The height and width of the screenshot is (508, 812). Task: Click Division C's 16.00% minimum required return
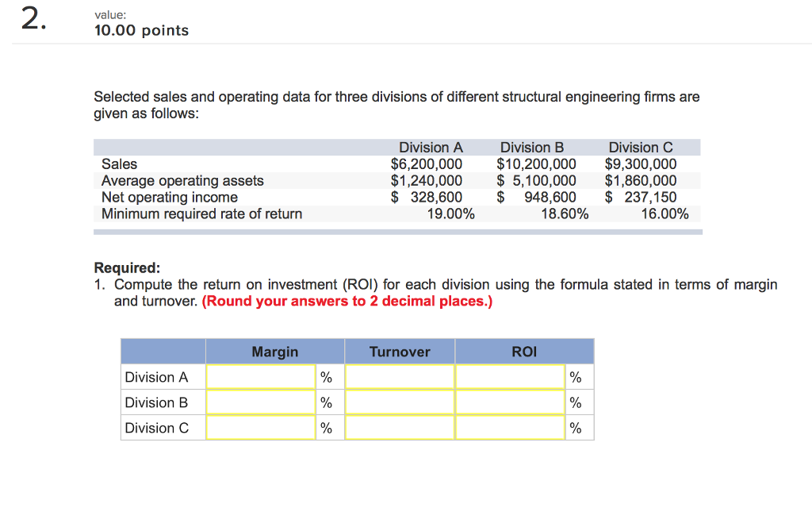665,214
